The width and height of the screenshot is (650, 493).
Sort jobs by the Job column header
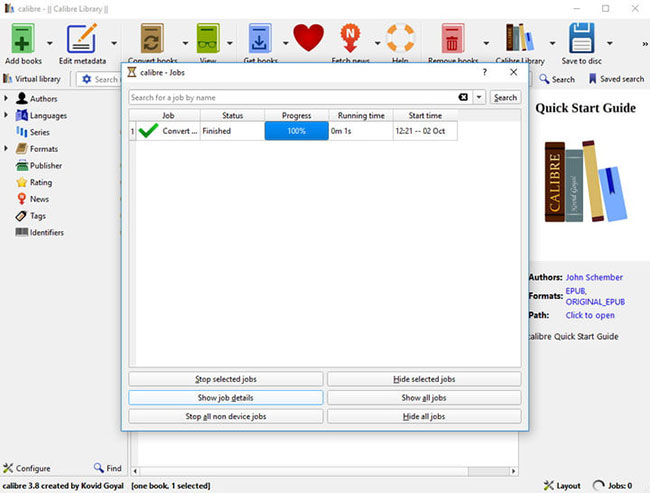tap(168, 115)
